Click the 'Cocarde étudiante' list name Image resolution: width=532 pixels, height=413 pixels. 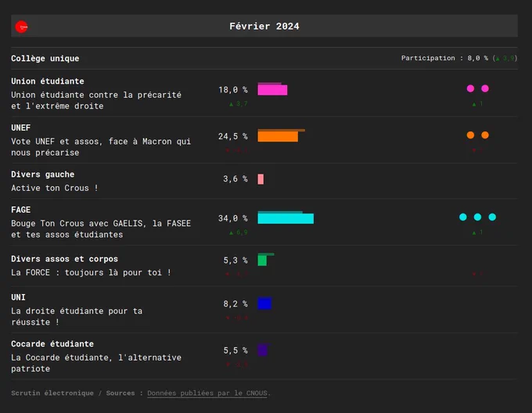pyautogui.click(x=52, y=343)
